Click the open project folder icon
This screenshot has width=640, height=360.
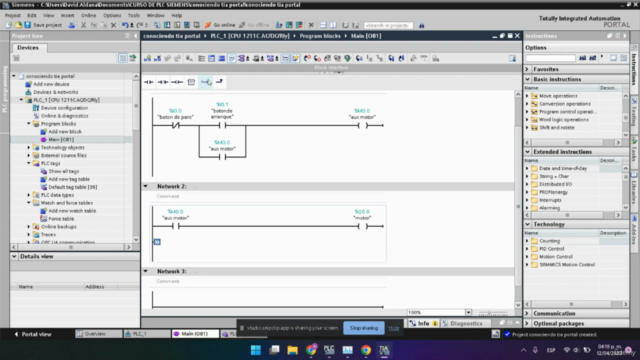tap(18, 25)
